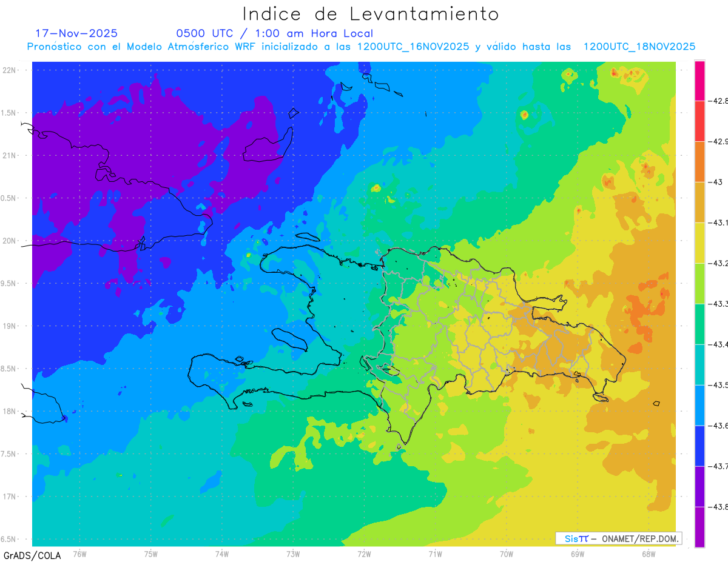Click the '22N' latitude label
This screenshot has width=728, height=562.
pyautogui.click(x=9, y=70)
